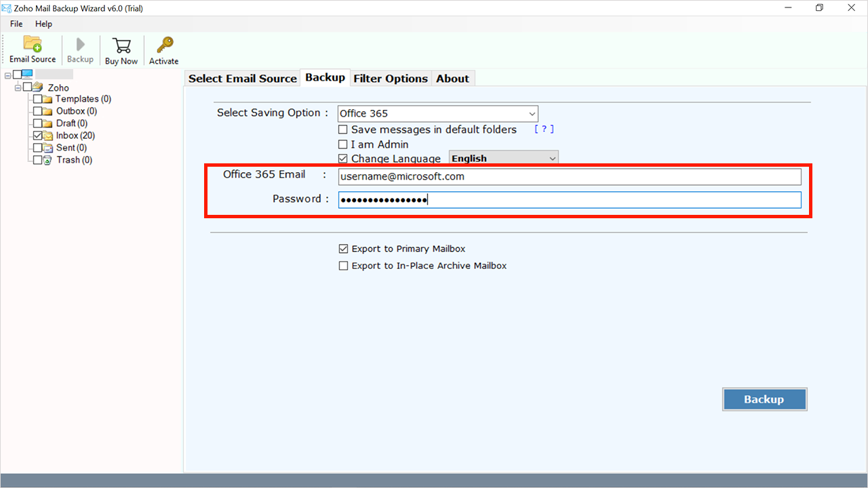Open the Buy Now cart icon
The height and width of the screenshot is (488, 868).
point(121,45)
